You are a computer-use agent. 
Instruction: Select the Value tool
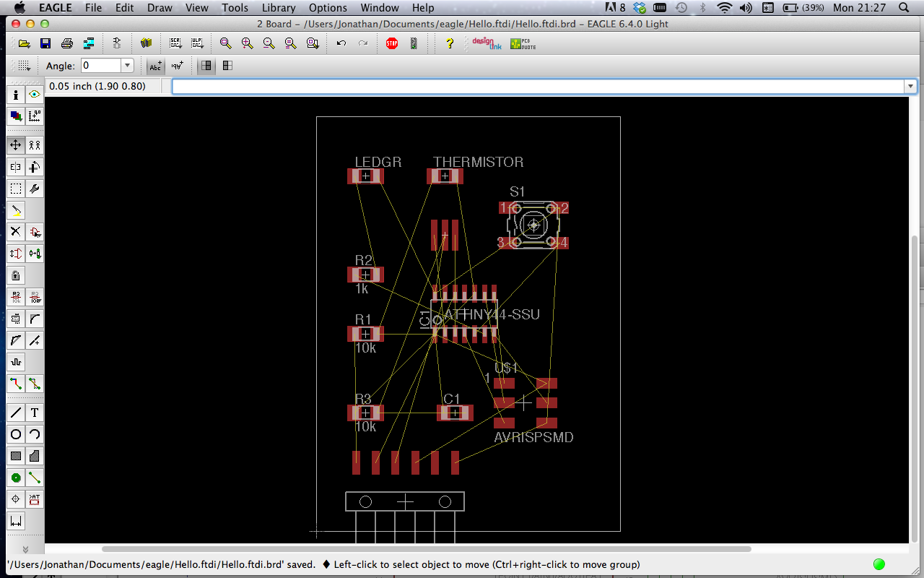click(35, 297)
